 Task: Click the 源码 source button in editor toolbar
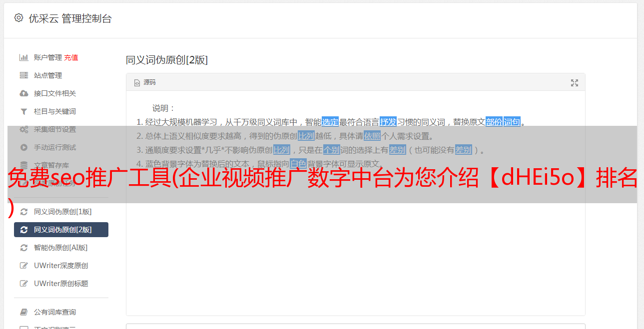(x=145, y=82)
